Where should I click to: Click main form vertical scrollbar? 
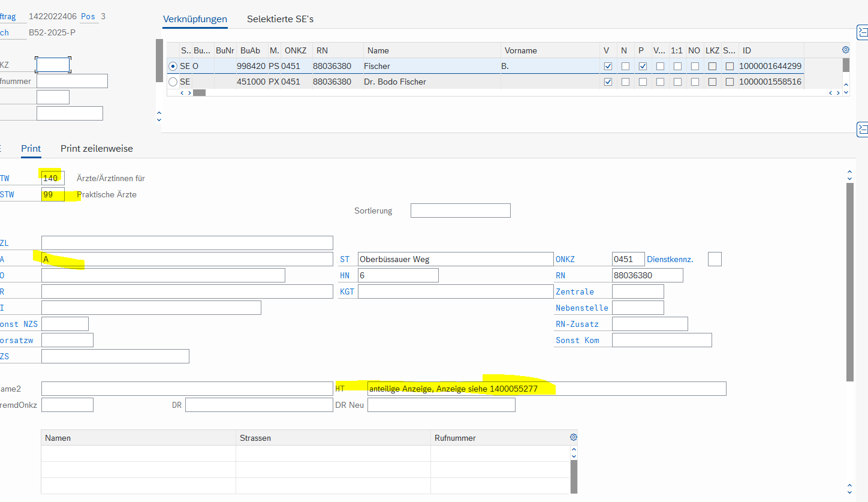(849, 282)
